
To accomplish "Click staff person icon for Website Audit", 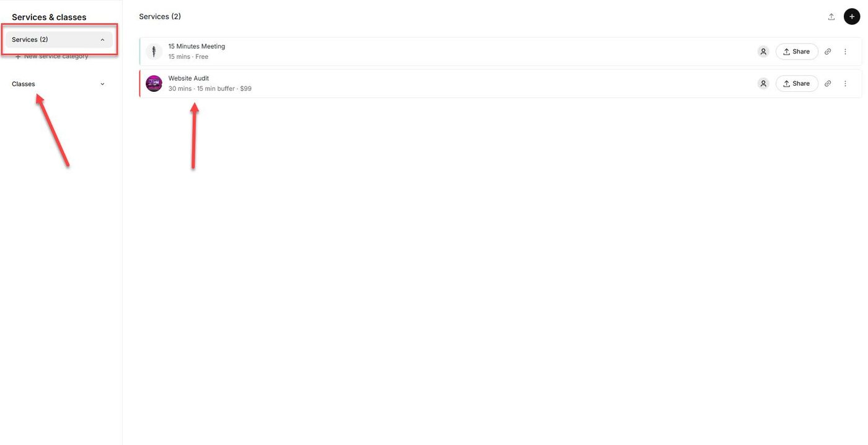I will pos(763,84).
